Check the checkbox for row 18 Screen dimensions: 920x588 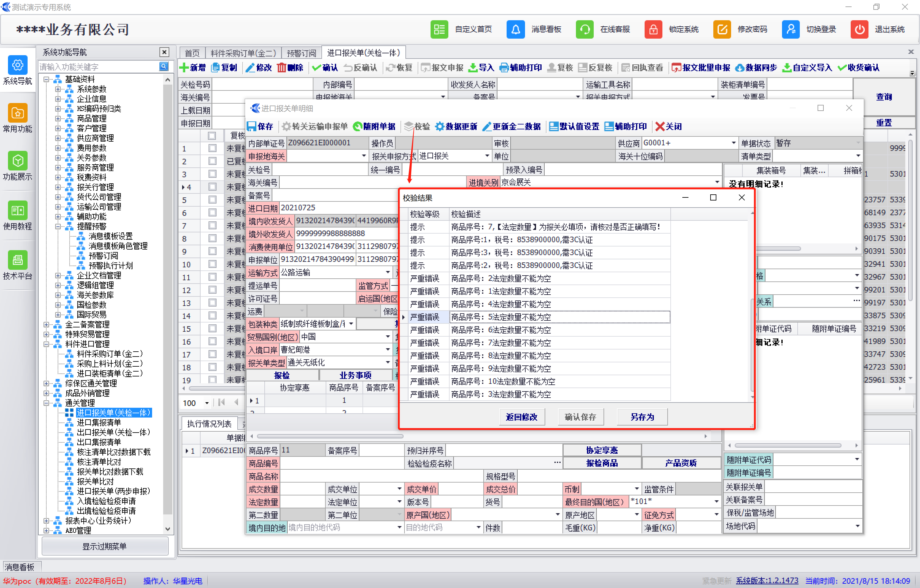(213, 367)
